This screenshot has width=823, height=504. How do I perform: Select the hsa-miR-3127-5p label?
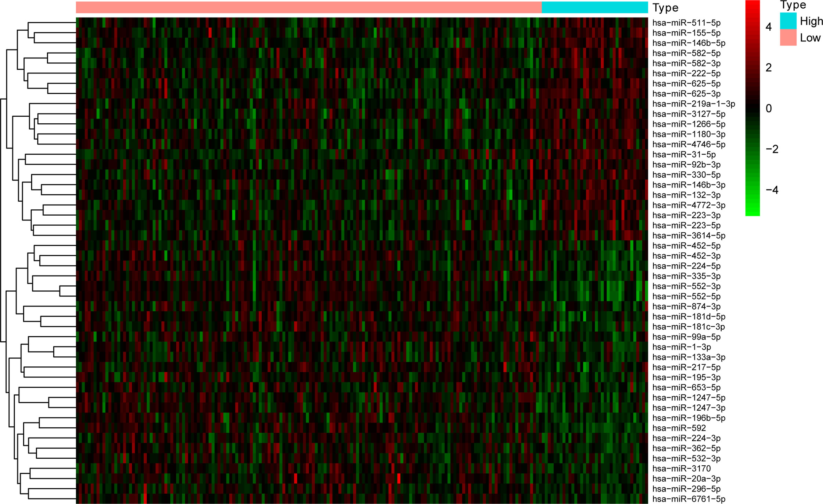coord(689,114)
